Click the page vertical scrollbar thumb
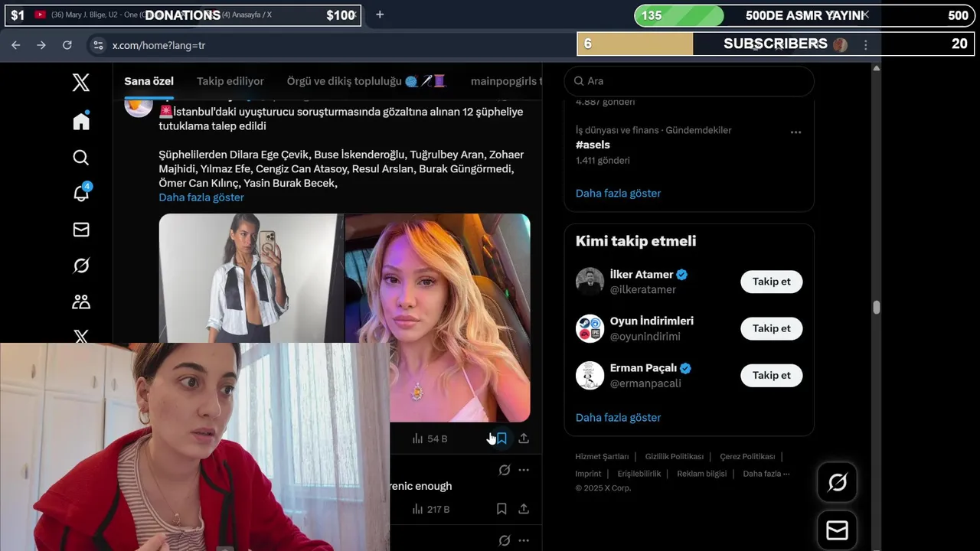This screenshot has width=980, height=551. pyautogui.click(x=877, y=308)
